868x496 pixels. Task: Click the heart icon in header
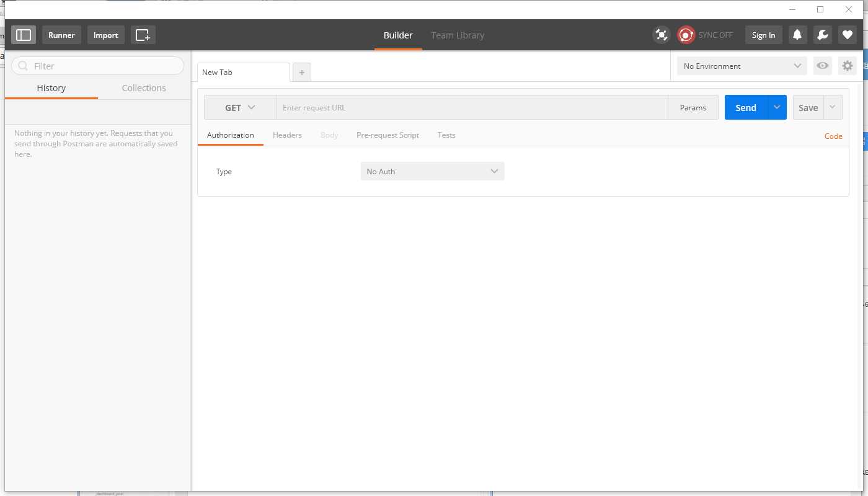tap(848, 35)
